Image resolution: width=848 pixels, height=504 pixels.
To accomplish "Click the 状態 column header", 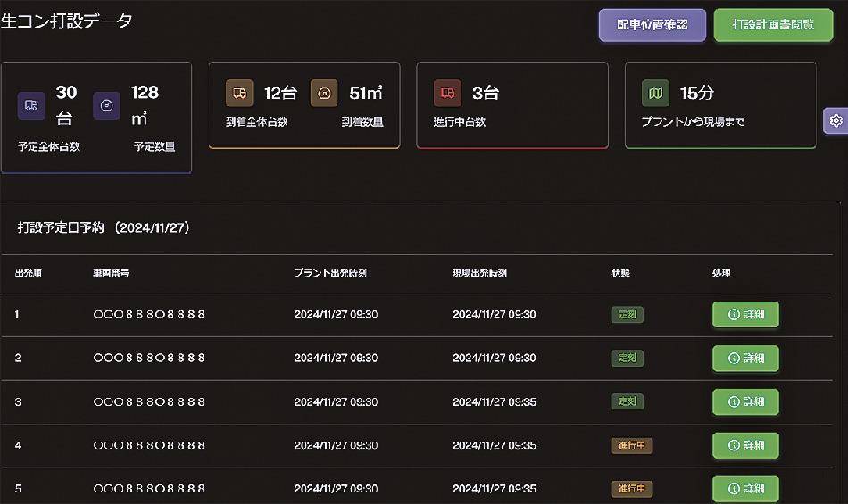I will pyautogui.click(x=621, y=273).
